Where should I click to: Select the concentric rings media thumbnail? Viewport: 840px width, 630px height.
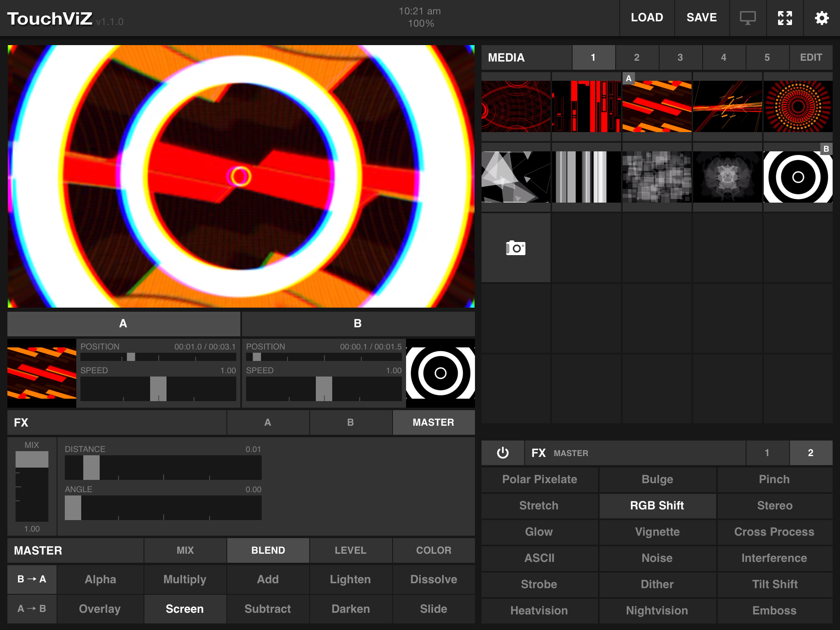(798, 177)
